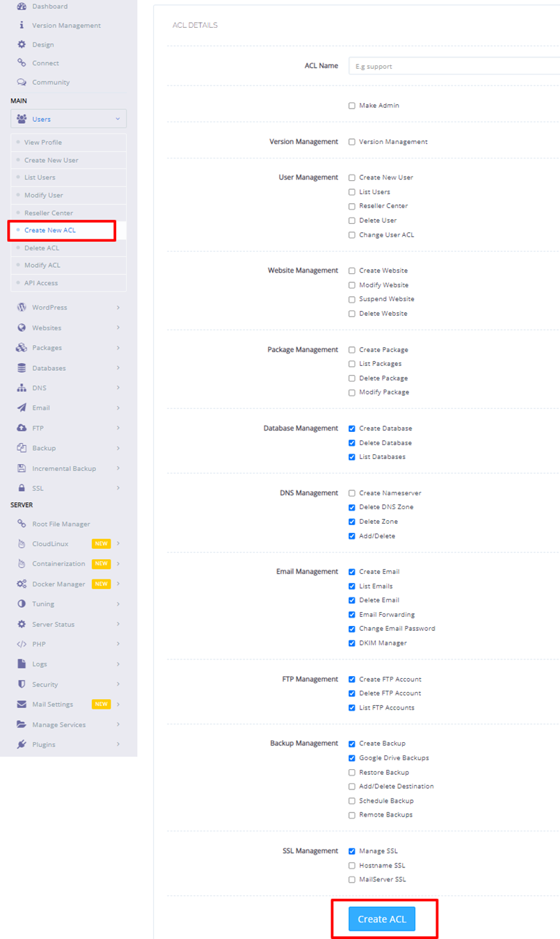
Task: Expand the Databases submenu arrow
Action: tap(118, 368)
